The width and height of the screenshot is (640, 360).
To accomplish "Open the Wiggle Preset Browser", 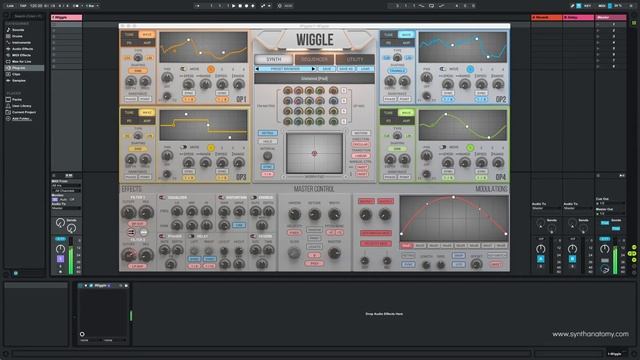I will pos(285,69).
